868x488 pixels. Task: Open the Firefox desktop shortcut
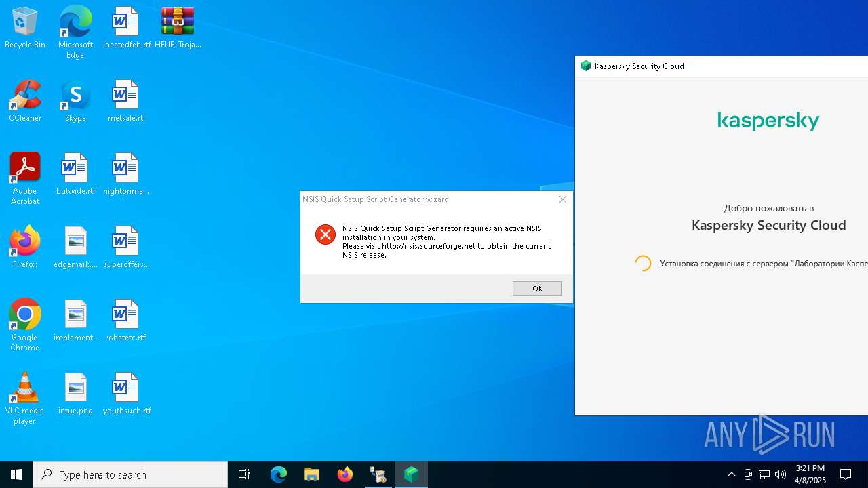(x=25, y=248)
